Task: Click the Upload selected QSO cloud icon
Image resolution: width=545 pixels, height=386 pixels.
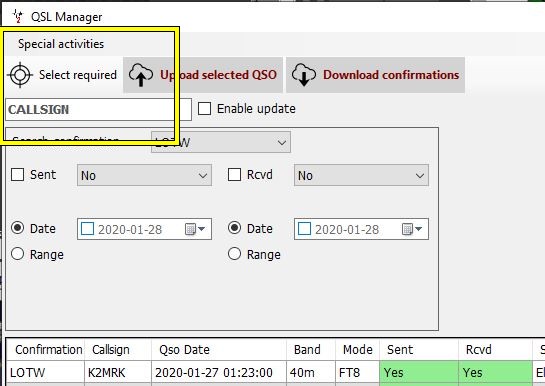Action: [140, 75]
